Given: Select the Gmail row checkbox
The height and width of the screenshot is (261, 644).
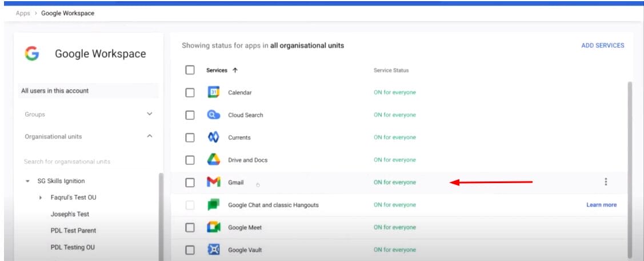Looking at the screenshot, I should 190,183.
